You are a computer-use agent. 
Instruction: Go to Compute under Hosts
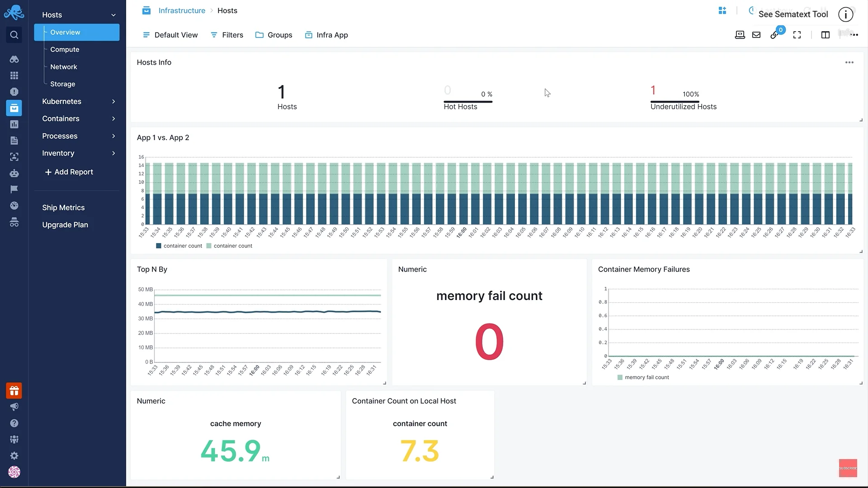coord(65,49)
